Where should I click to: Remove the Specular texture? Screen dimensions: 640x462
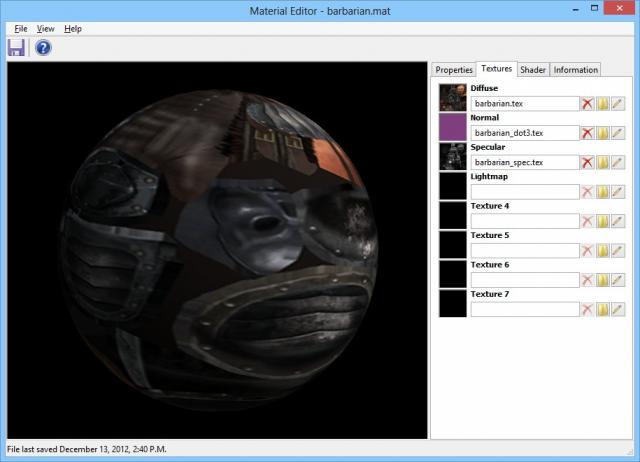tap(588, 162)
